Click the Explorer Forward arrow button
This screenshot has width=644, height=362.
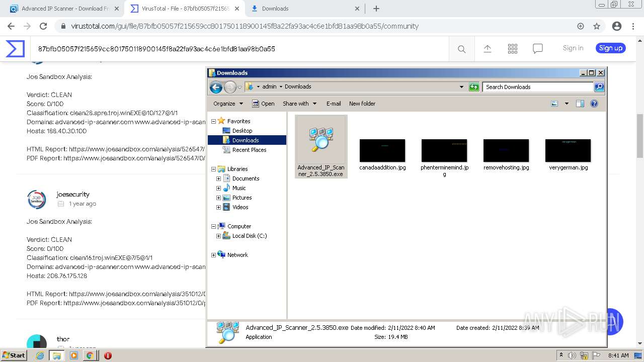tap(230, 87)
